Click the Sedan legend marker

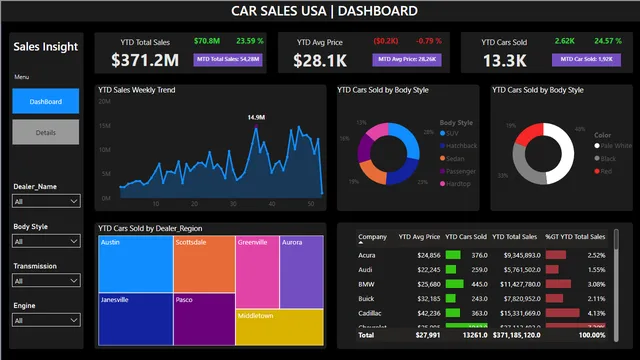pos(442,158)
